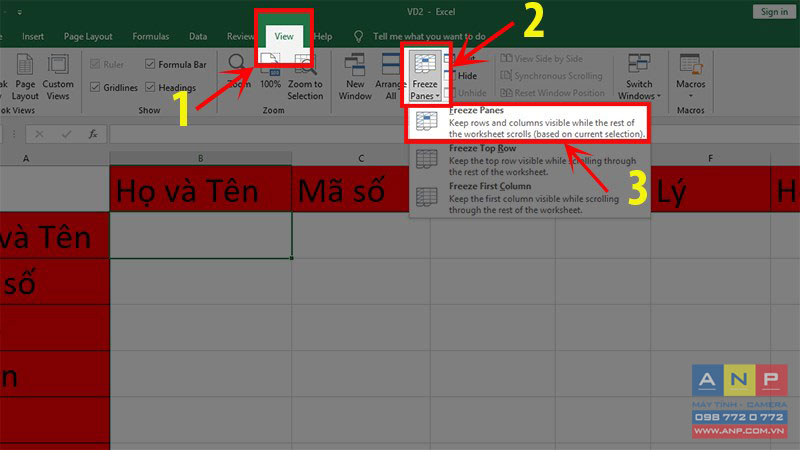Toggle the Ruler checkbox
800x450 pixels.
[95, 64]
